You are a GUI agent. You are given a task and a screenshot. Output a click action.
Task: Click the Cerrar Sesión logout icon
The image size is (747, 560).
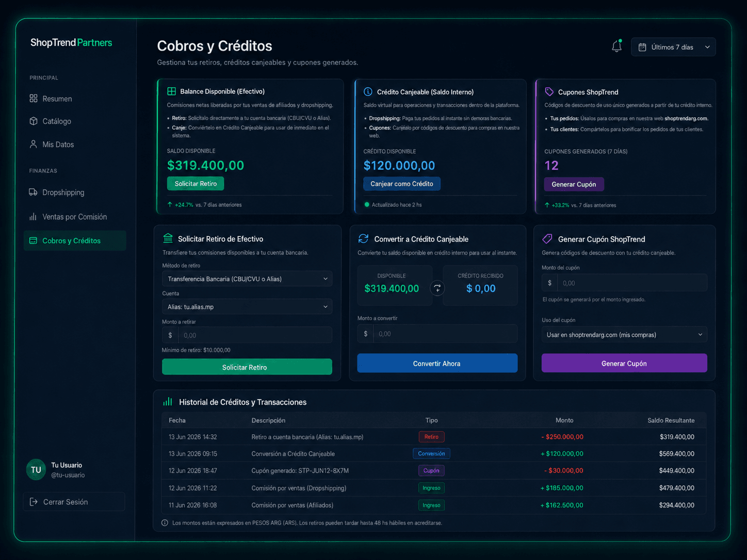[34, 502]
